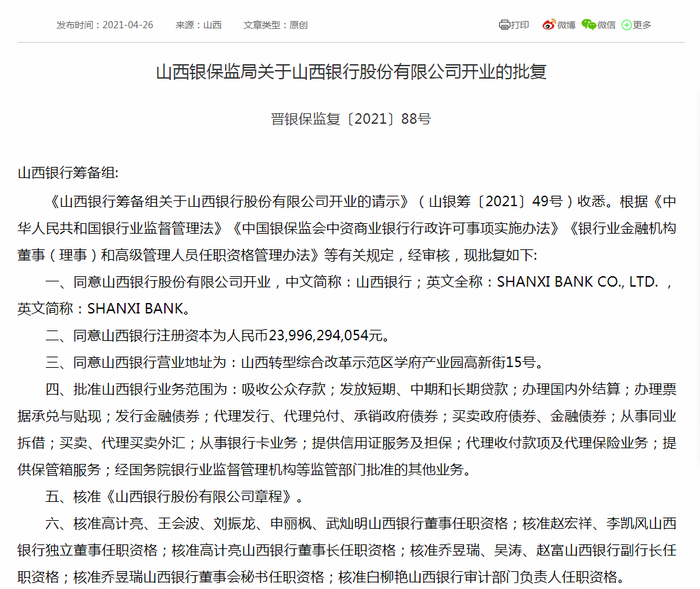Click the salutation 山西银行筹备组:
Screen dimensions: 700x589
[68, 173]
